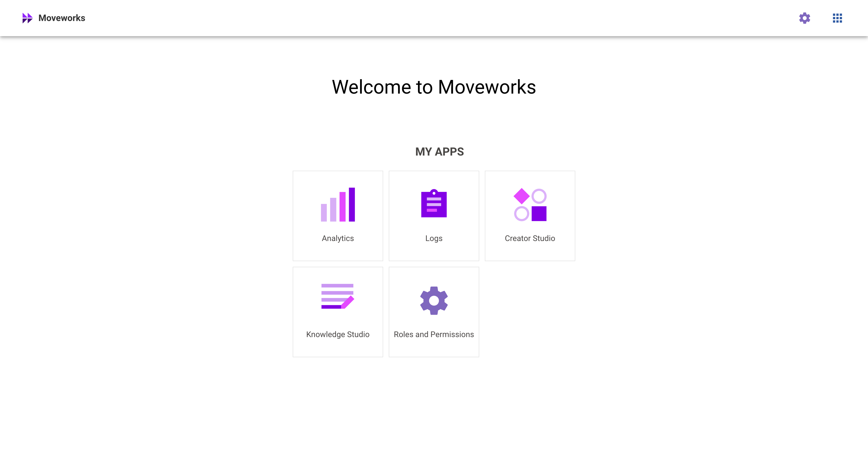Open the Creator Studio tile
Image resolution: width=868 pixels, height=449 pixels.
(x=530, y=216)
